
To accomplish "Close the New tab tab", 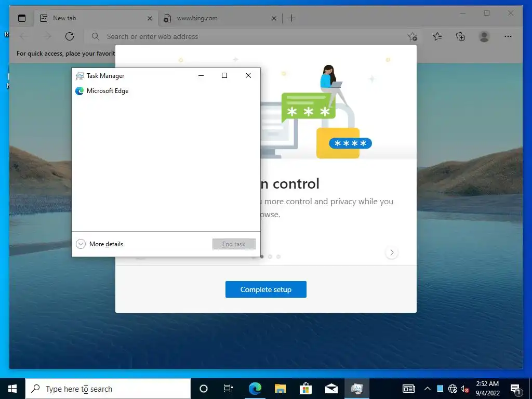I will tap(150, 18).
